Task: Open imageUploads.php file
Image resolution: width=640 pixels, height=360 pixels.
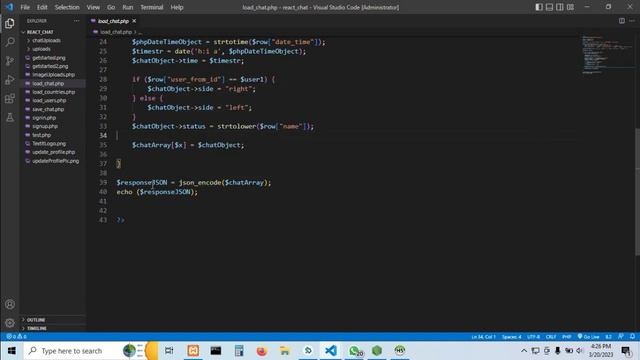Action: [x=53, y=75]
